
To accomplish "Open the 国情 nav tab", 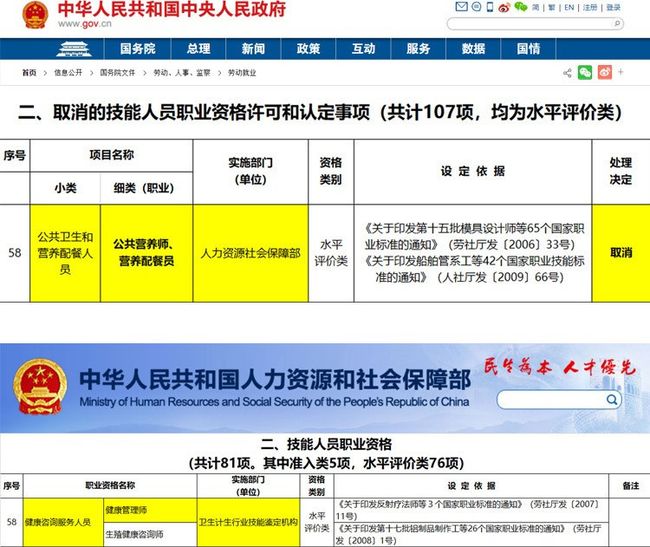I will [529, 49].
